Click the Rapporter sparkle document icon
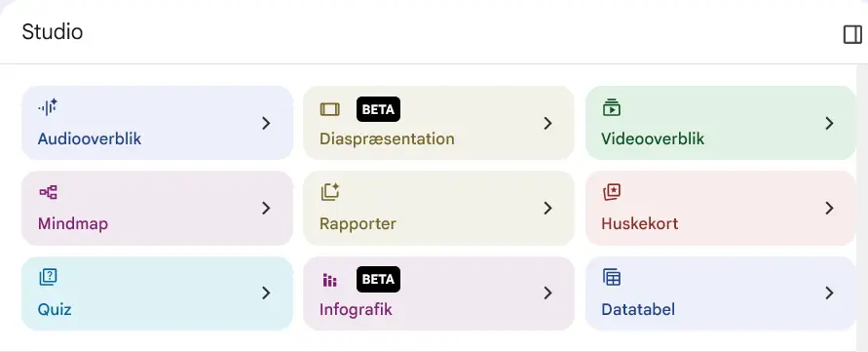The height and width of the screenshot is (352, 868). tap(330, 192)
